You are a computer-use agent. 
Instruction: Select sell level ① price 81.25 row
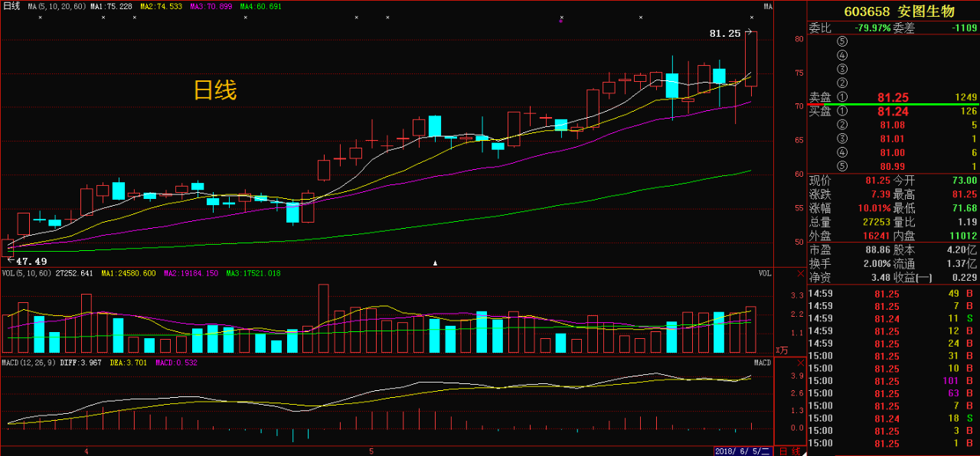(893, 97)
